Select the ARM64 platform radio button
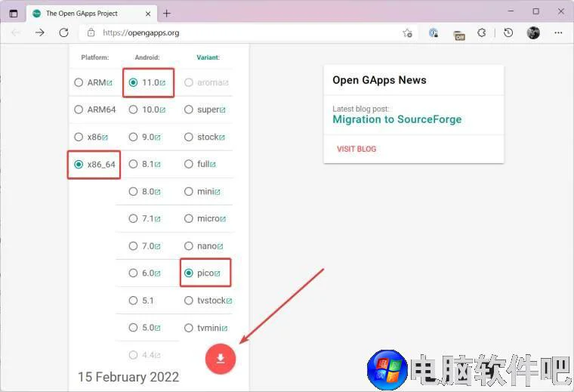The height and width of the screenshot is (392, 574). click(x=79, y=110)
